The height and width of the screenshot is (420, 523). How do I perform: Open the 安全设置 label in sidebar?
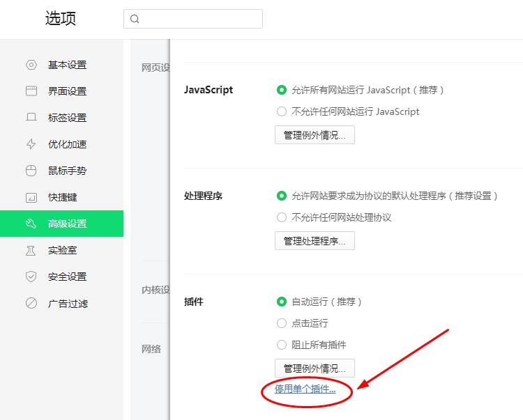point(67,277)
